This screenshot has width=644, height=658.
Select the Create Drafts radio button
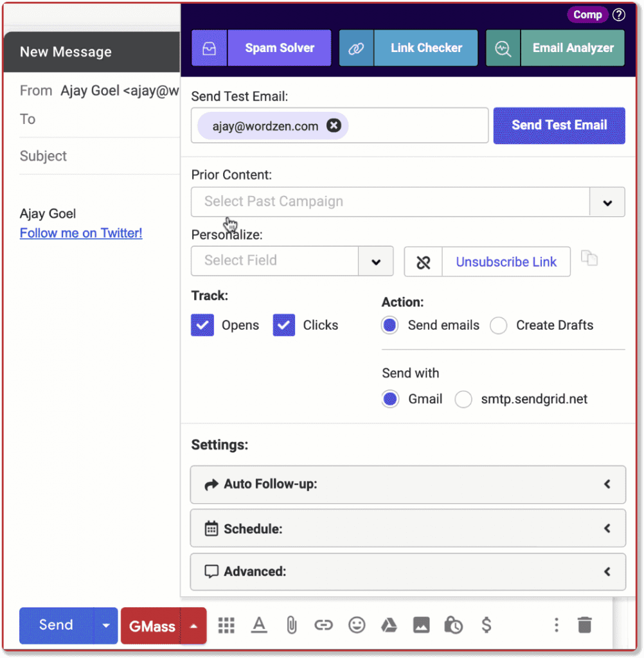click(x=498, y=325)
